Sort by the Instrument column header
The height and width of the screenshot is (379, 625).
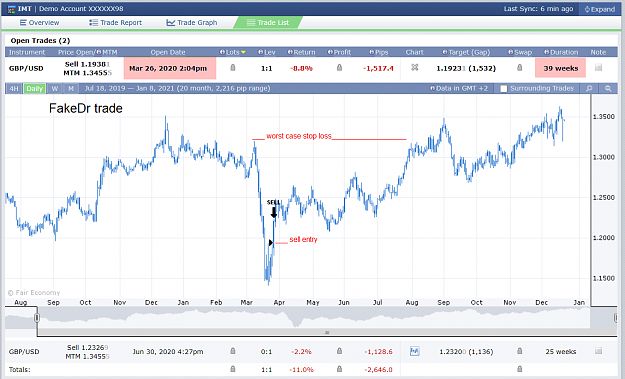click(x=27, y=52)
